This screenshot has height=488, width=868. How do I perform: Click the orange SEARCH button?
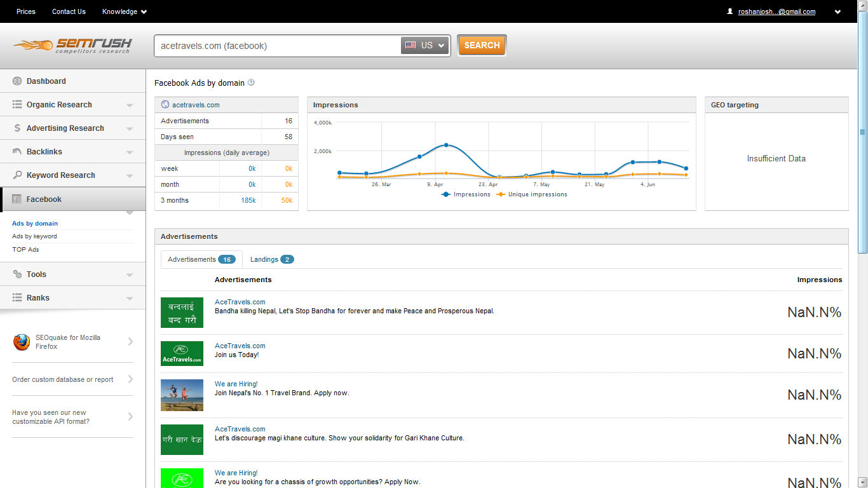coord(482,45)
